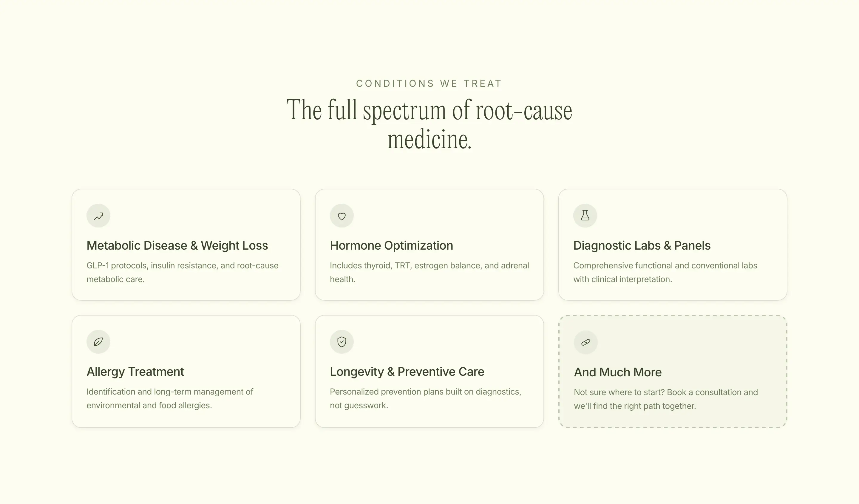This screenshot has width=859, height=504.
Task: Open Diagnostic Labs & Panels heading
Action: [642, 245]
